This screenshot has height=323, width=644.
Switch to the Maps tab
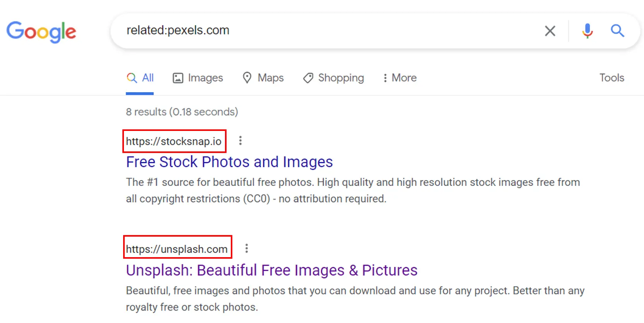(263, 78)
